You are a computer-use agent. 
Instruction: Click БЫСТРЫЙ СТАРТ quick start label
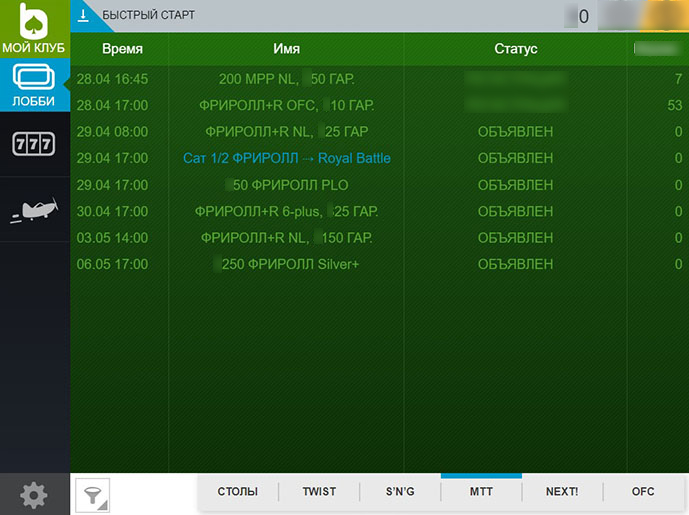149,16
